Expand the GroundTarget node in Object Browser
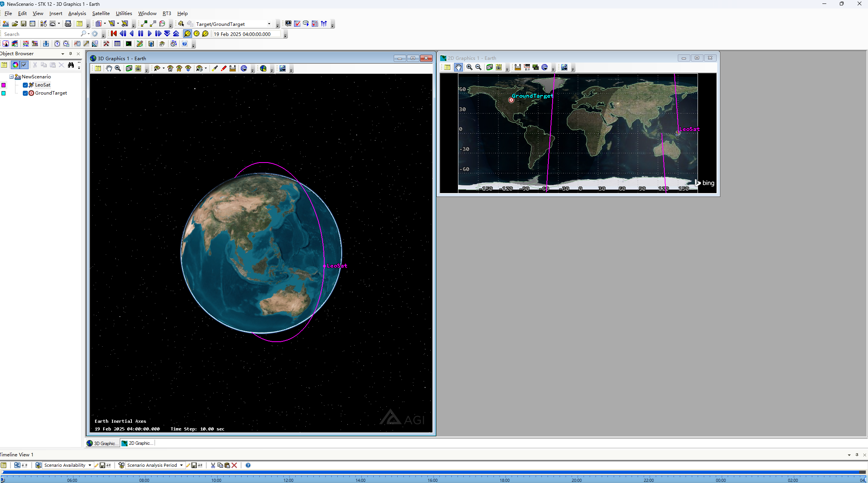The width and height of the screenshot is (868, 483). pyautogui.click(x=18, y=93)
